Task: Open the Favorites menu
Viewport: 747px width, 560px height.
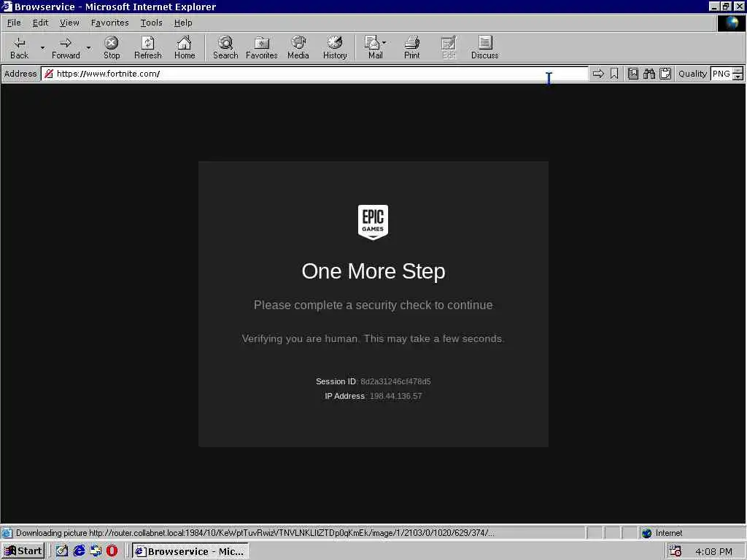Action: (x=110, y=23)
